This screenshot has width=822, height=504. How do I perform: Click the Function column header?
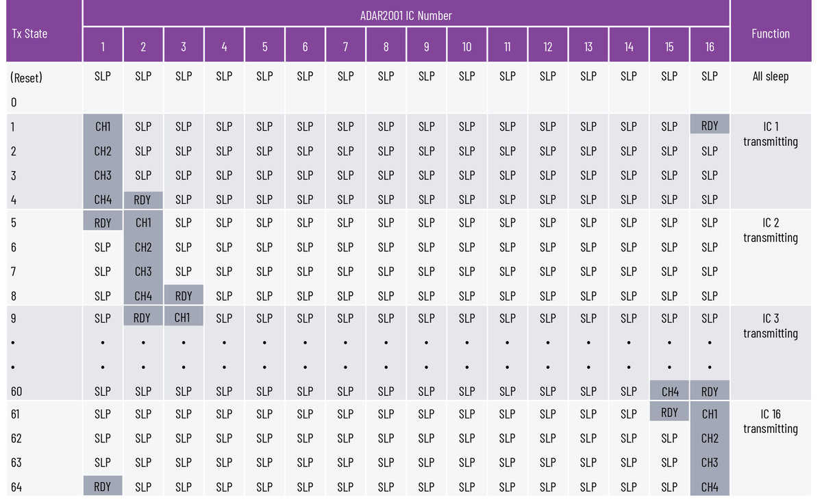tap(771, 33)
